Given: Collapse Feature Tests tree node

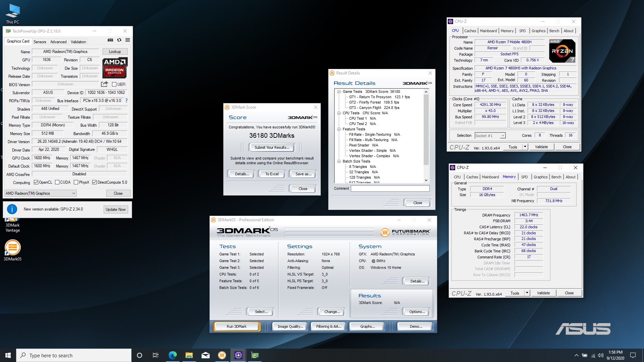Looking at the screenshot, I should (339, 129).
